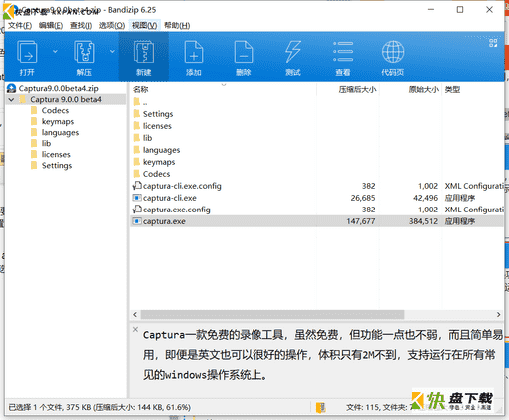Select Codecs folder in left tree

[55, 110]
